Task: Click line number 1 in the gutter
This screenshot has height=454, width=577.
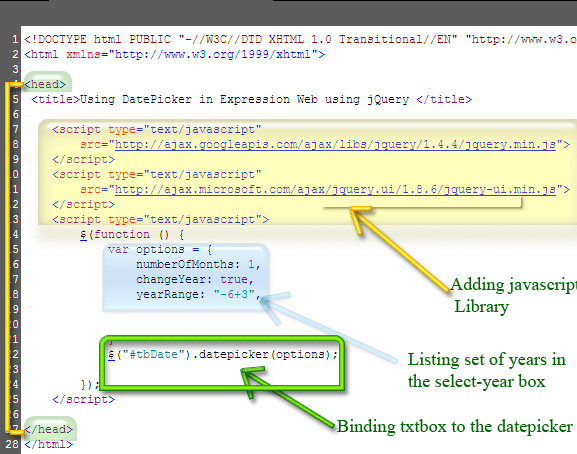Action: click(15, 39)
